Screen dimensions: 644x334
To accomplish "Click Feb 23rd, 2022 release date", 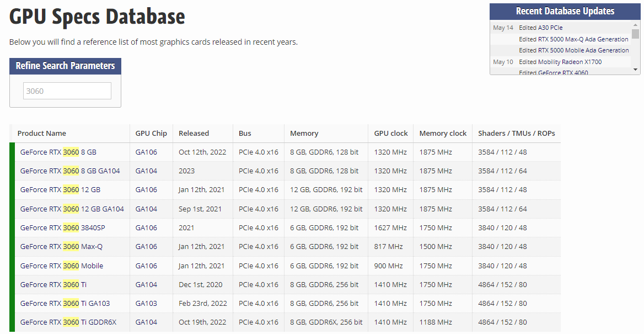I will (203, 303).
